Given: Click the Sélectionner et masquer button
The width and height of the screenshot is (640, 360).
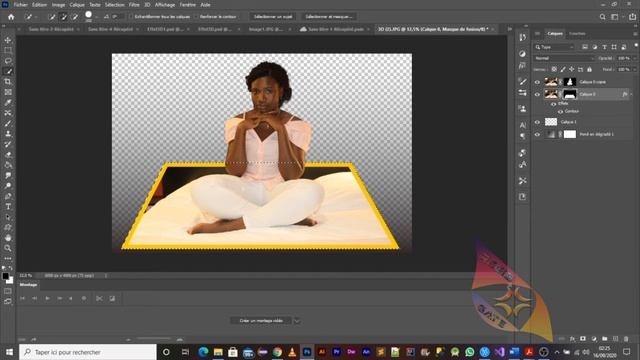Looking at the screenshot, I should [329, 17].
